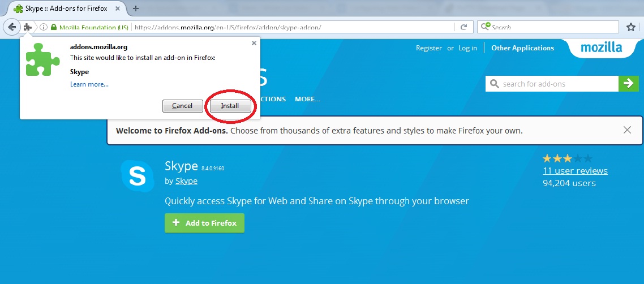This screenshot has height=284, width=644.
Task: Open the Skype author link
Action: [x=186, y=181]
